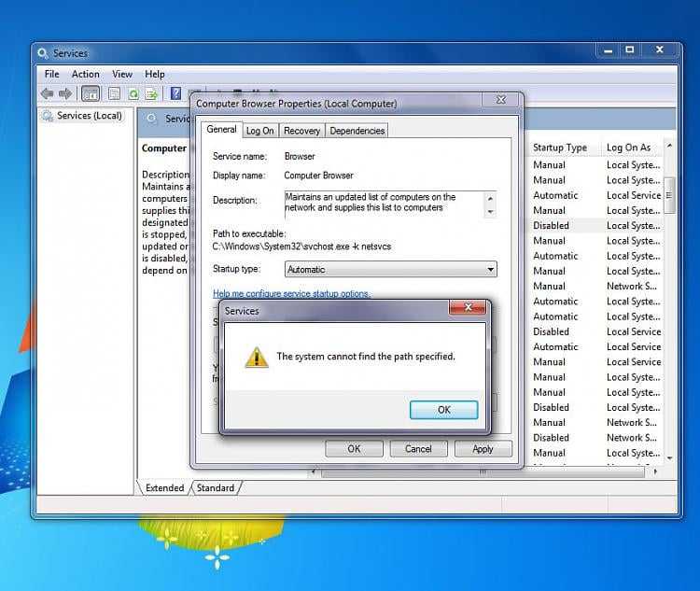
Task: Click the 'Computer' heading in the extended pane
Action: click(164, 148)
